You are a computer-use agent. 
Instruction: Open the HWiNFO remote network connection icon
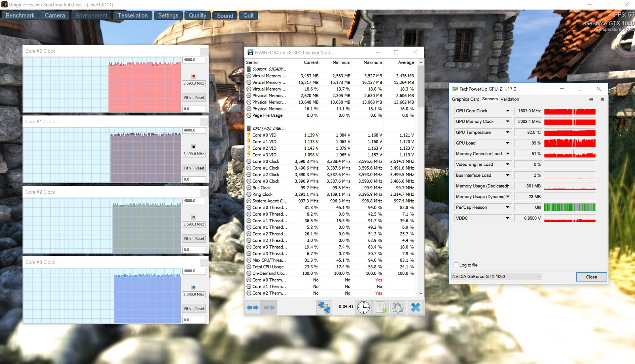click(324, 307)
